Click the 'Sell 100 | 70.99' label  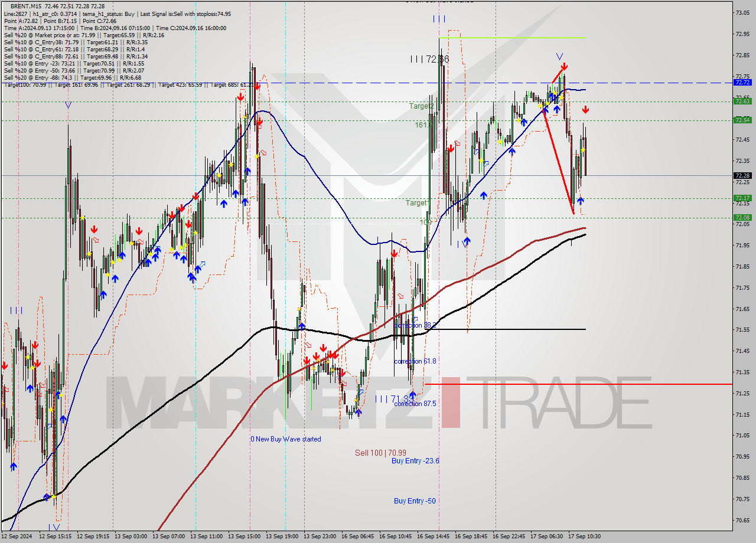(x=380, y=453)
